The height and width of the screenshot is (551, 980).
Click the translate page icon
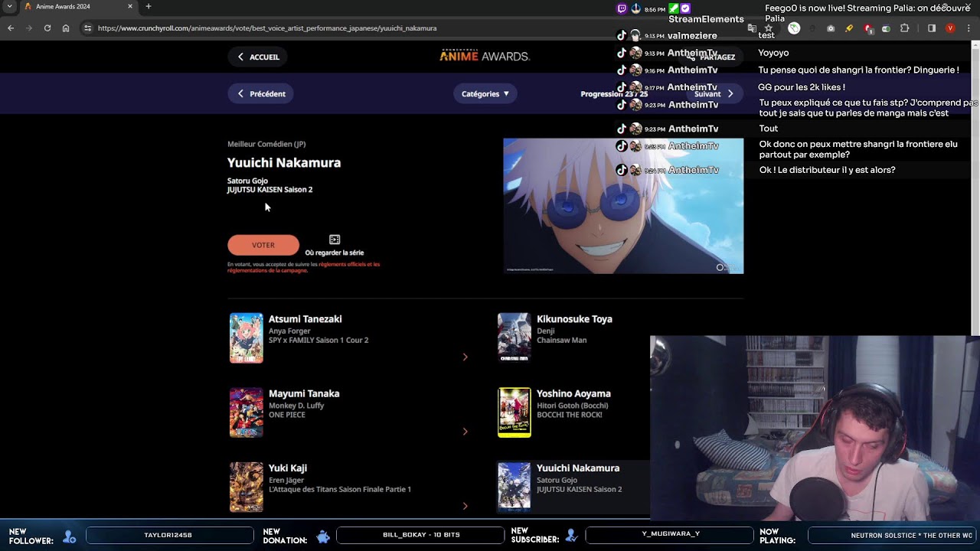click(753, 28)
